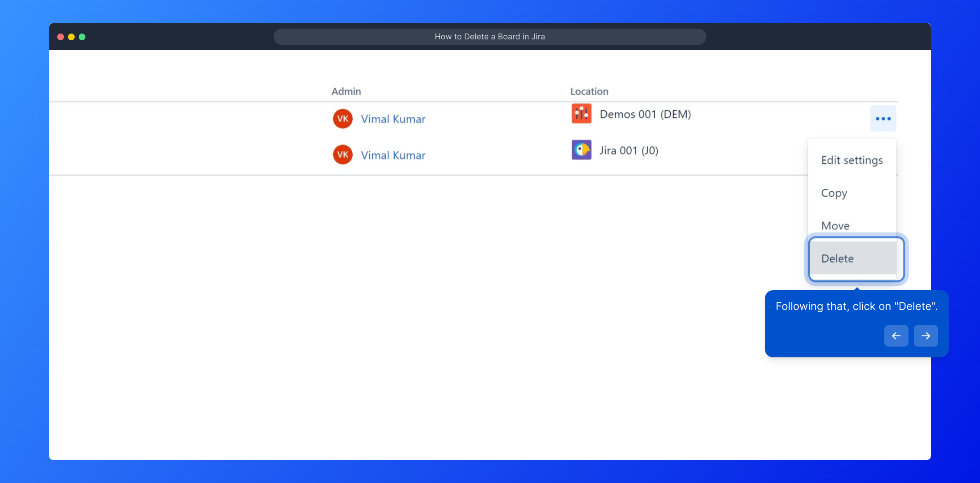
Task: Click Delete in the board menu
Action: [837, 258]
